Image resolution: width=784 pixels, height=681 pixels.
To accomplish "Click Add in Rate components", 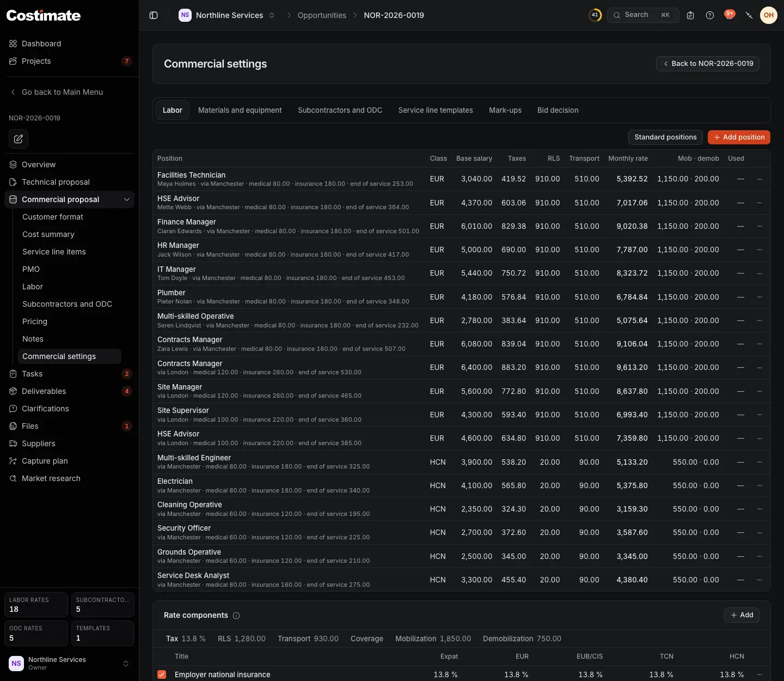I will coord(742,615).
